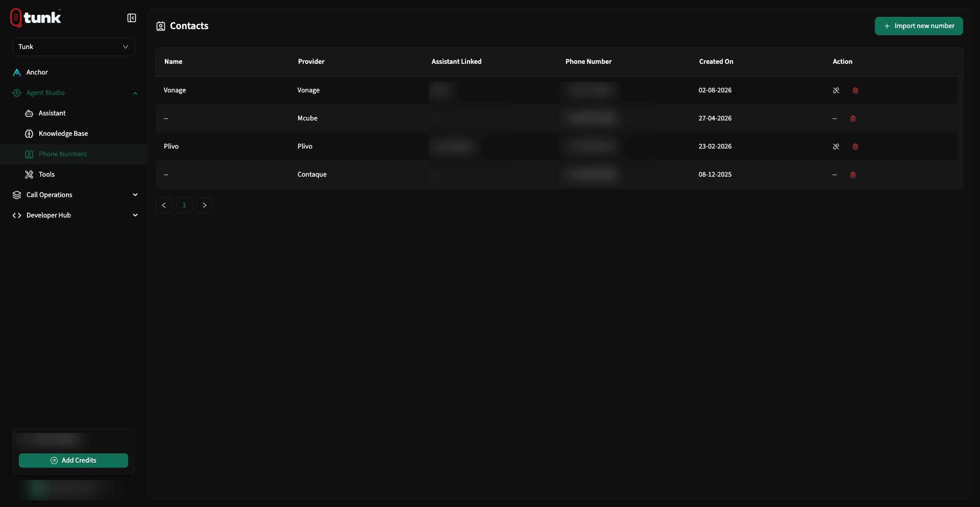Unlink assistant from the Plivo row
The height and width of the screenshot is (507, 980).
836,147
